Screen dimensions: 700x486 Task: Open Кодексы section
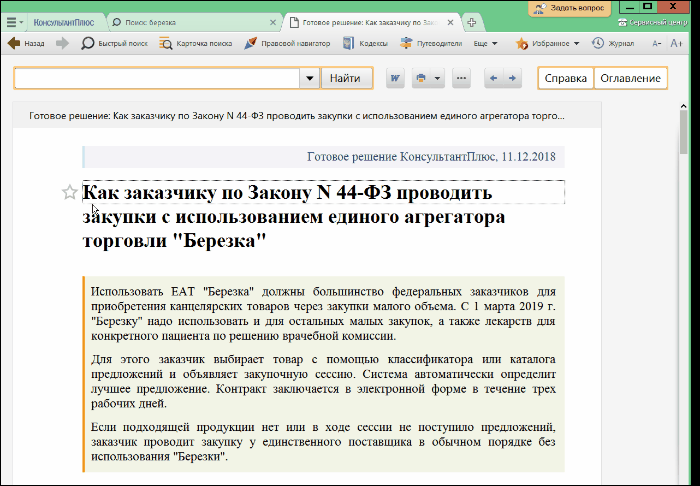(365, 43)
